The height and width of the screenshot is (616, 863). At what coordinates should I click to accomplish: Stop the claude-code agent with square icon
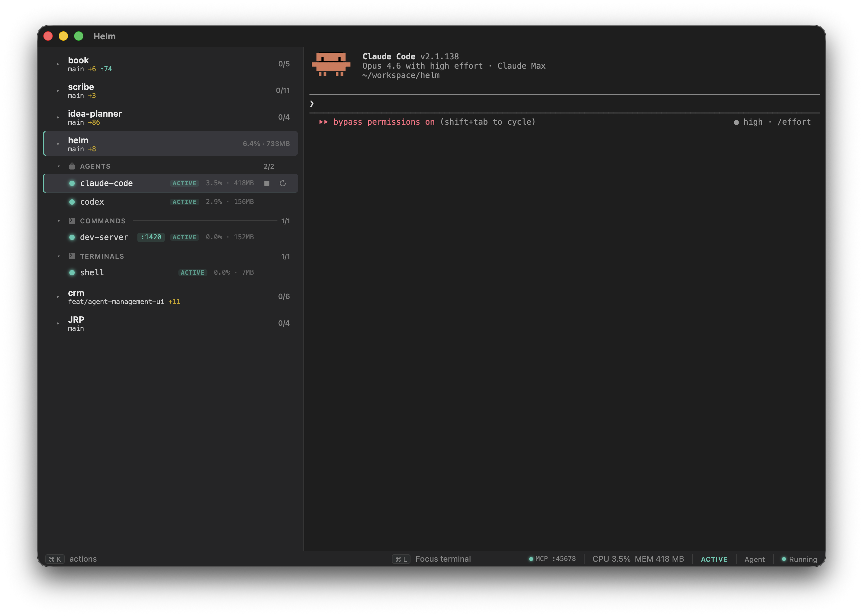pos(267,183)
